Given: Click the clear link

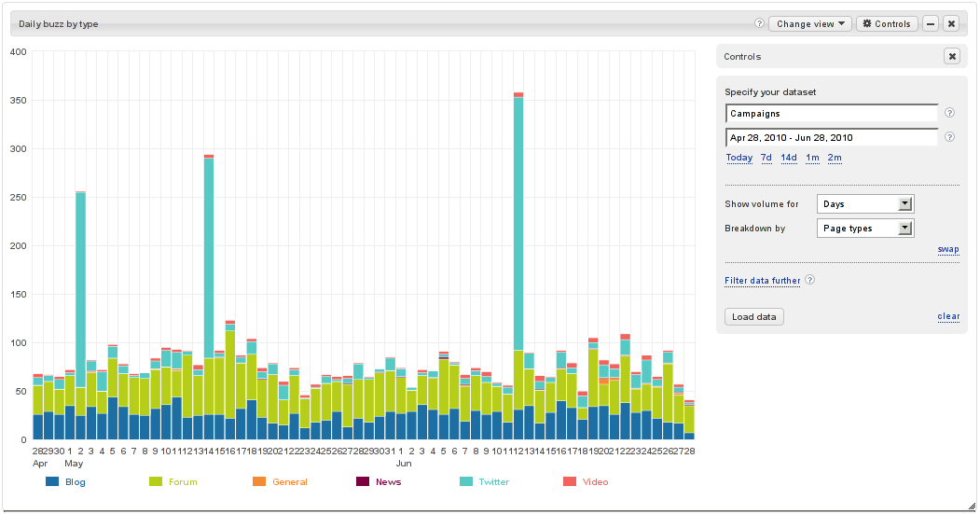Looking at the screenshot, I should point(948,316).
